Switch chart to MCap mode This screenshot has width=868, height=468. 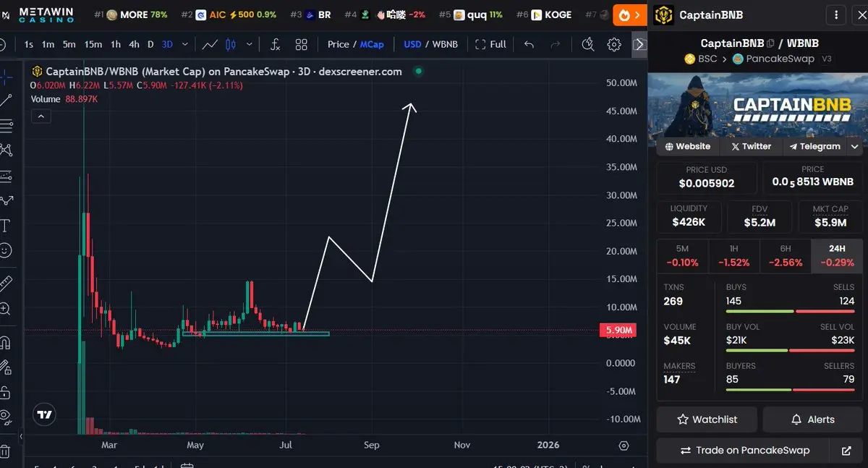[373, 44]
